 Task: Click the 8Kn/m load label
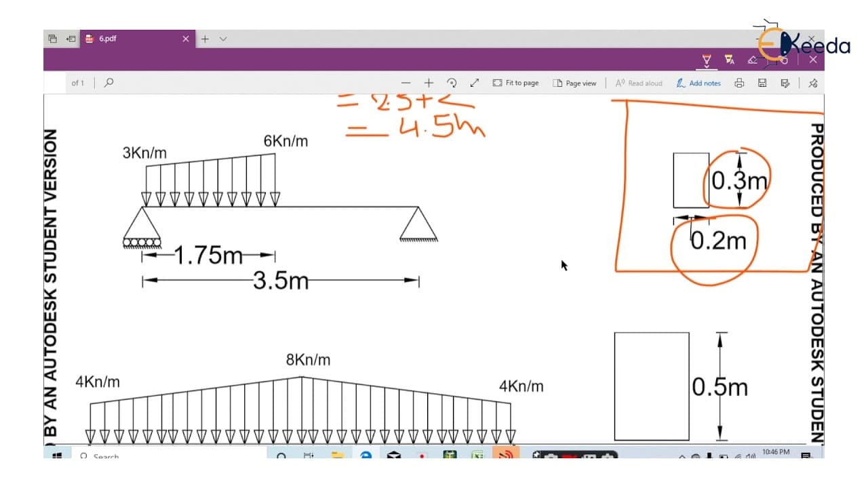(308, 360)
